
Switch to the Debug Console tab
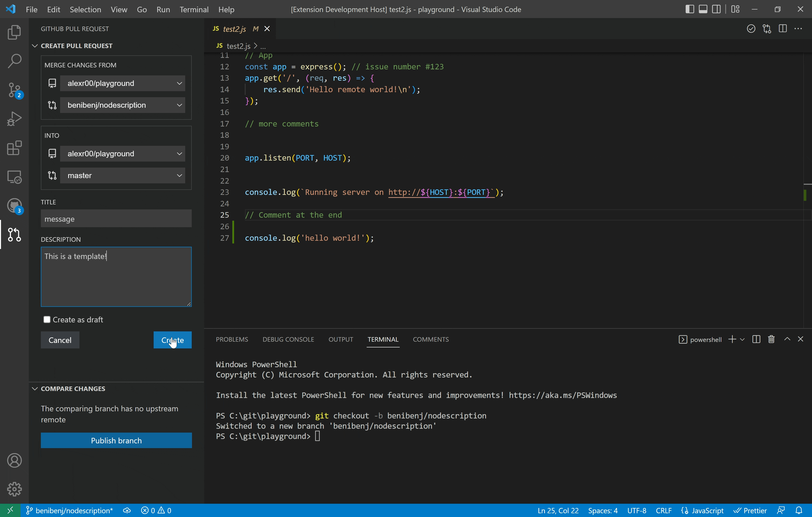point(288,339)
